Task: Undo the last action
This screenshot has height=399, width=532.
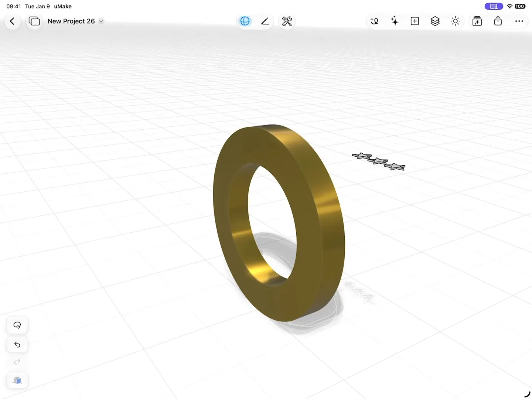Action: 17,345
